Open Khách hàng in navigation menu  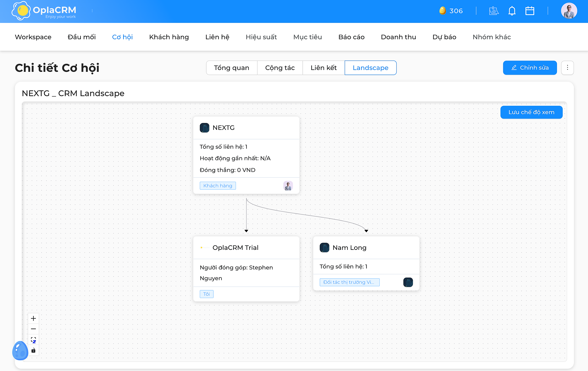(169, 37)
